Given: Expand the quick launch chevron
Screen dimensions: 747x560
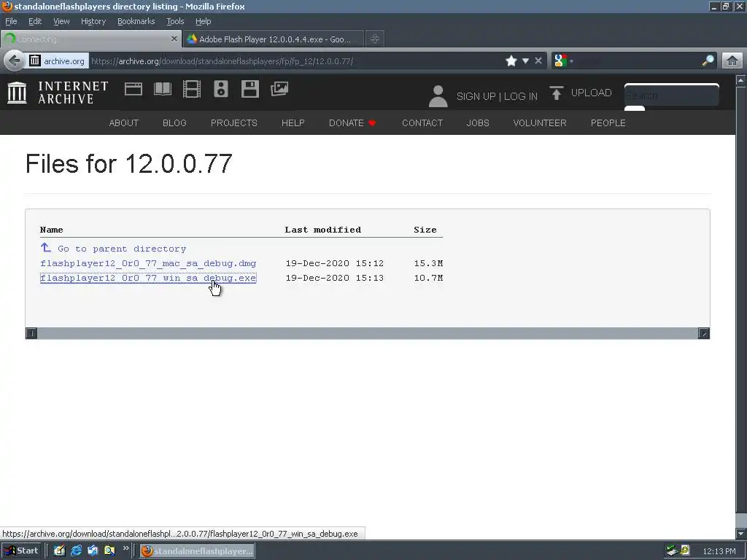Looking at the screenshot, I should [125, 548].
